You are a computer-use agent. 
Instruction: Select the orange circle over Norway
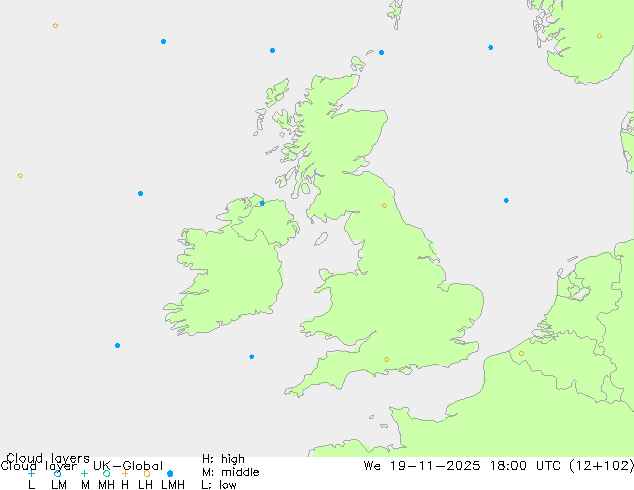599,36
